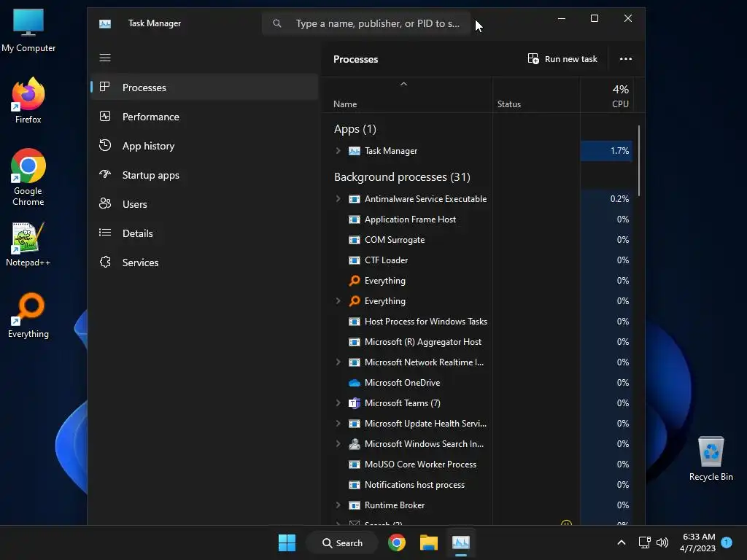Screen dimensions: 747x560
Task: Open Notepad++ desktop shortcut
Action: coord(28,244)
